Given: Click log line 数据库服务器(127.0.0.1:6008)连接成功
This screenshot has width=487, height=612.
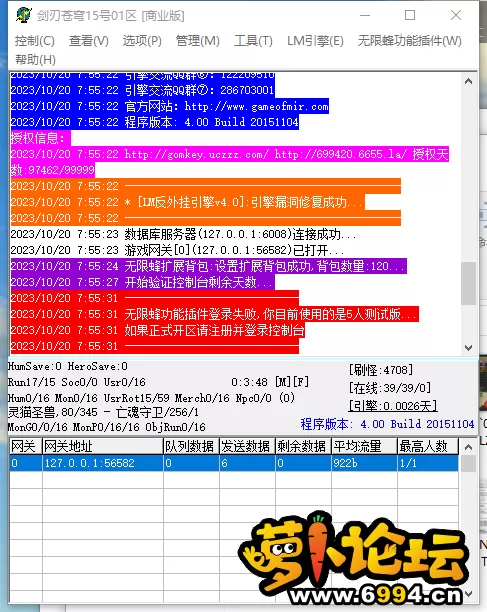Looking at the screenshot, I should 183,234.
